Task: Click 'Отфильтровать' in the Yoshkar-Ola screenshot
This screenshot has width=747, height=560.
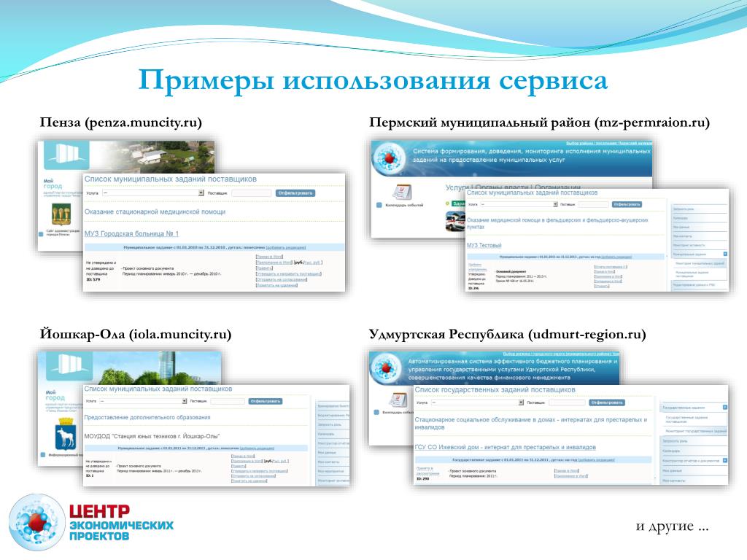Action: tap(266, 402)
